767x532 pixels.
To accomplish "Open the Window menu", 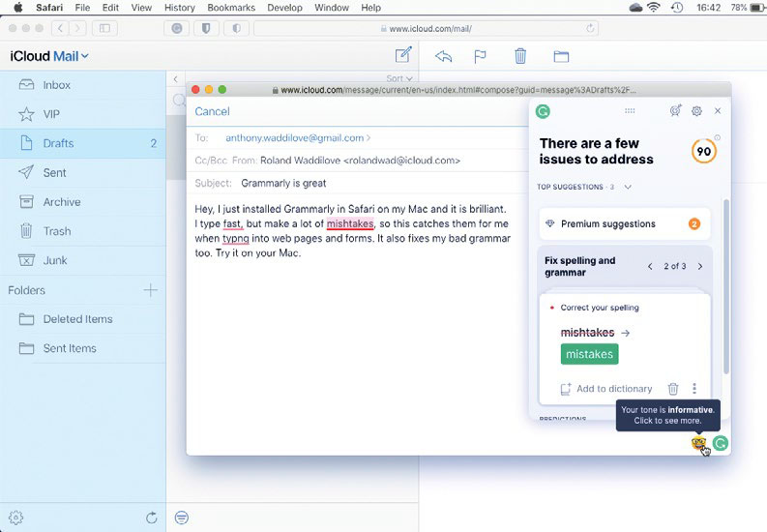I will 332,8.
